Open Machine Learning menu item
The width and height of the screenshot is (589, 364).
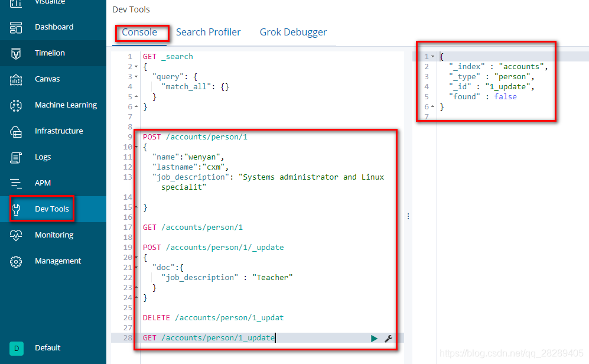[x=66, y=105]
